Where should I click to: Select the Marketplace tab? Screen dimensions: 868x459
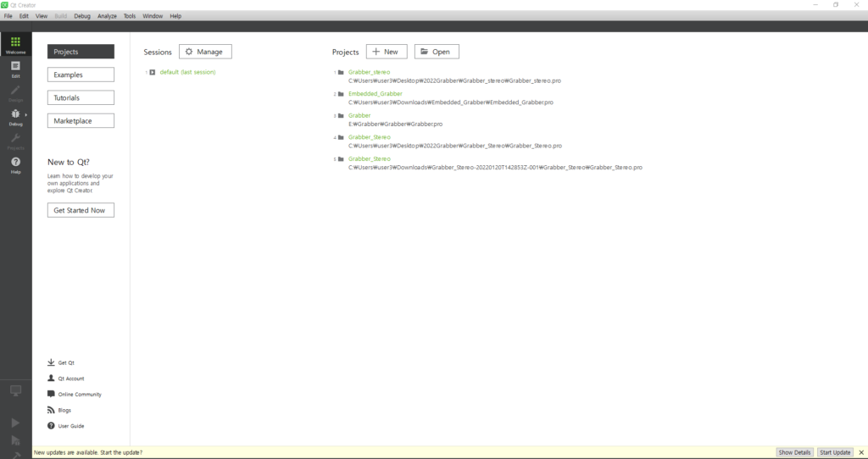[81, 121]
